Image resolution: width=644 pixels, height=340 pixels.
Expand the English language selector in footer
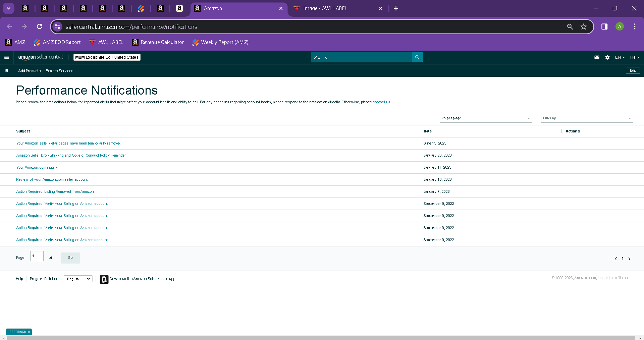coord(78,279)
